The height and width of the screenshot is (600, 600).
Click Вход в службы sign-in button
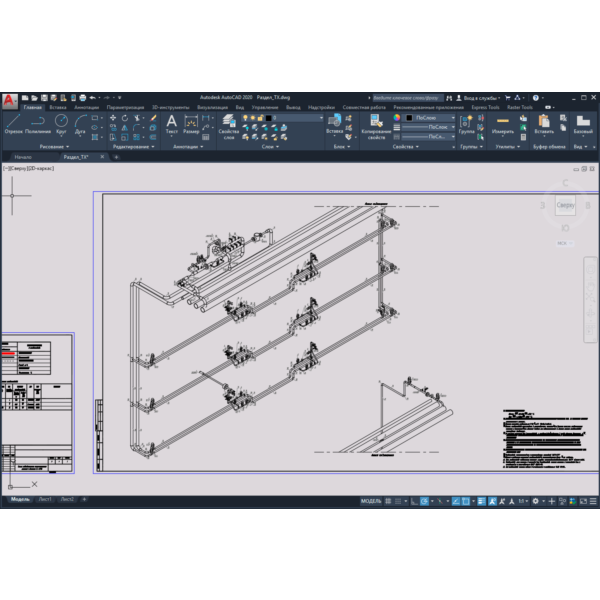(478, 98)
